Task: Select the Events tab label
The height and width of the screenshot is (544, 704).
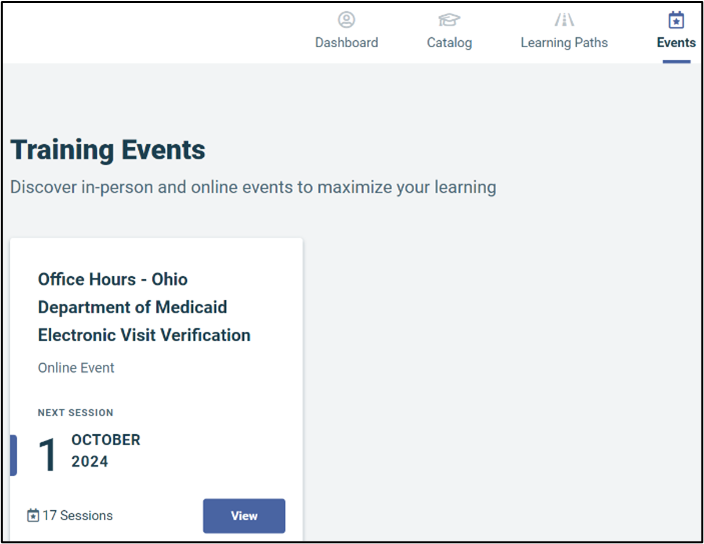Action: pos(676,43)
